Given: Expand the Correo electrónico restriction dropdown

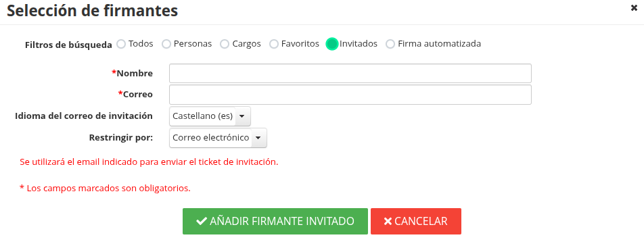Looking at the screenshot, I should 218,138.
